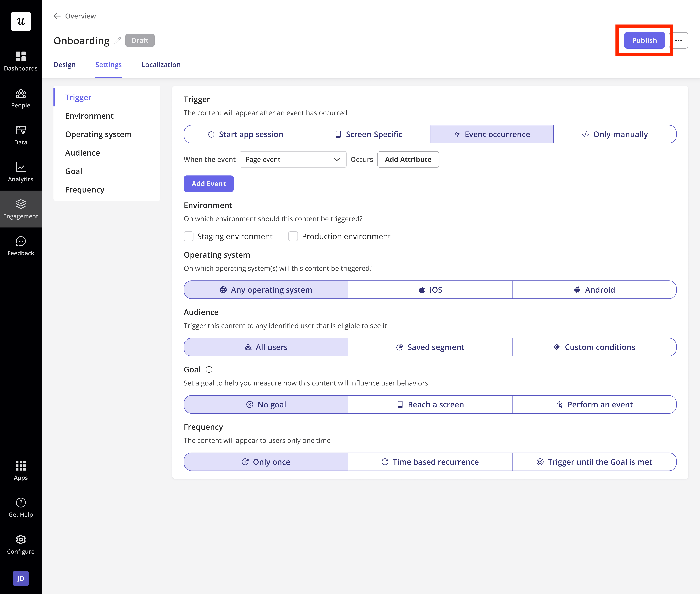The image size is (700, 594).
Task: Click the Add Attribute button
Action: click(x=408, y=159)
